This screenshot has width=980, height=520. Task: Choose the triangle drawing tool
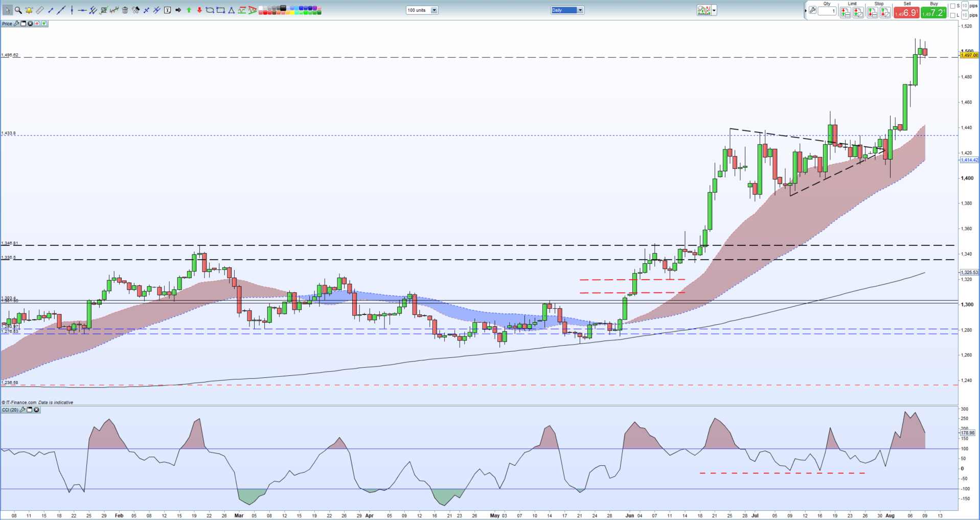231,10
